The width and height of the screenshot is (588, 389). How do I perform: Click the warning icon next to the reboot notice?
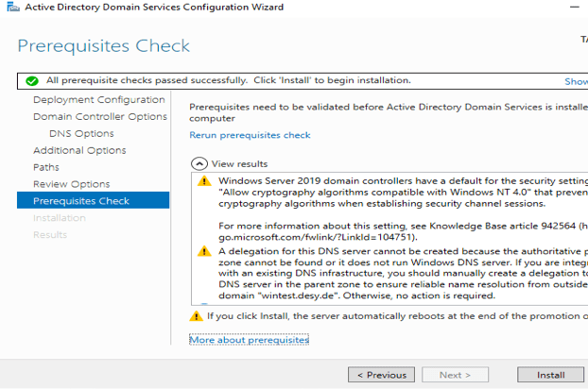pyautogui.click(x=196, y=315)
